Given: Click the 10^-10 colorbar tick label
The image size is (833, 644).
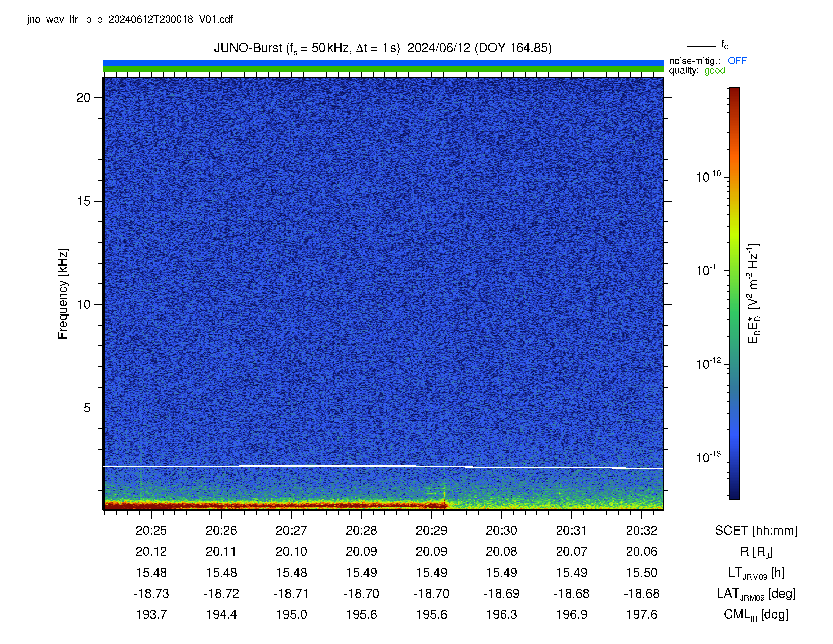Looking at the screenshot, I should 708,177.
